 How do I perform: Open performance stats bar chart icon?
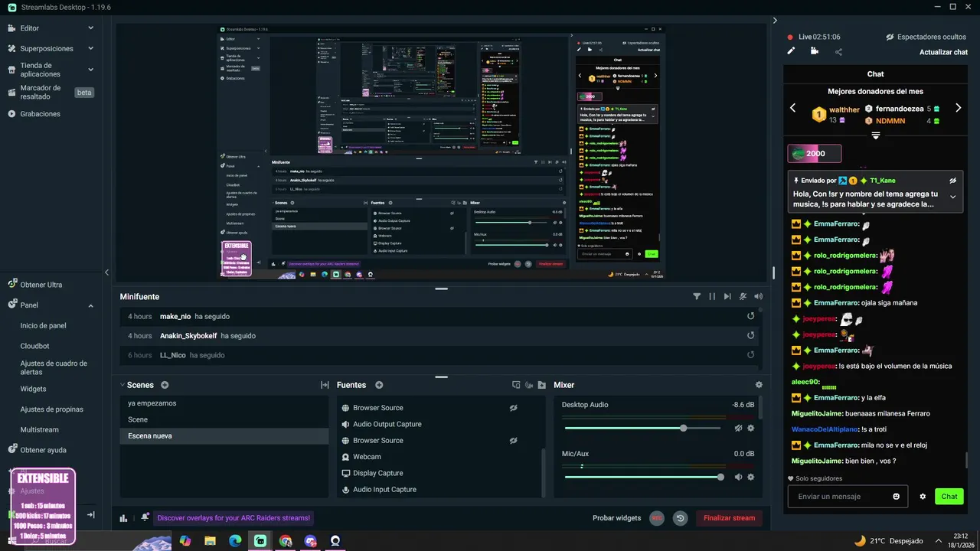[x=123, y=518]
